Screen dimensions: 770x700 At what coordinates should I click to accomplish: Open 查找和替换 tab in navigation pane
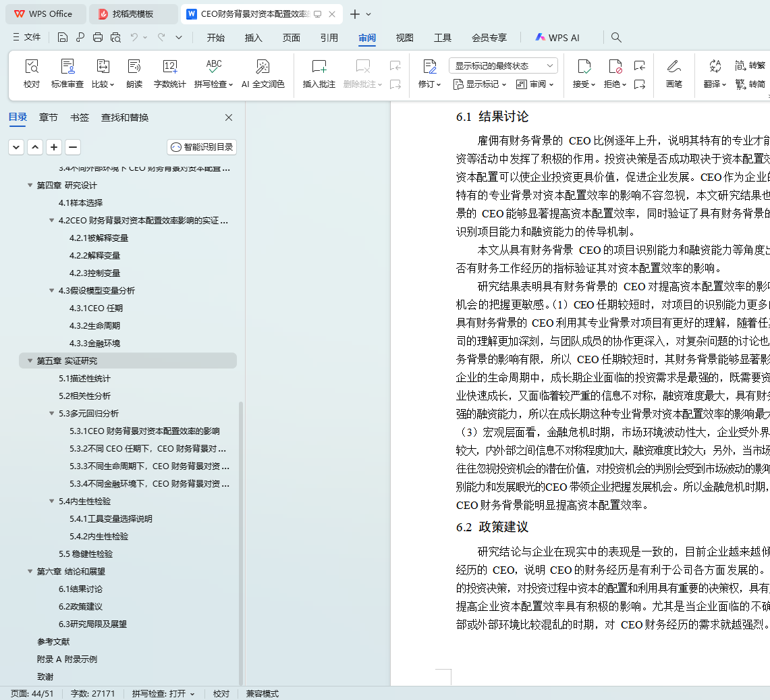(125, 117)
